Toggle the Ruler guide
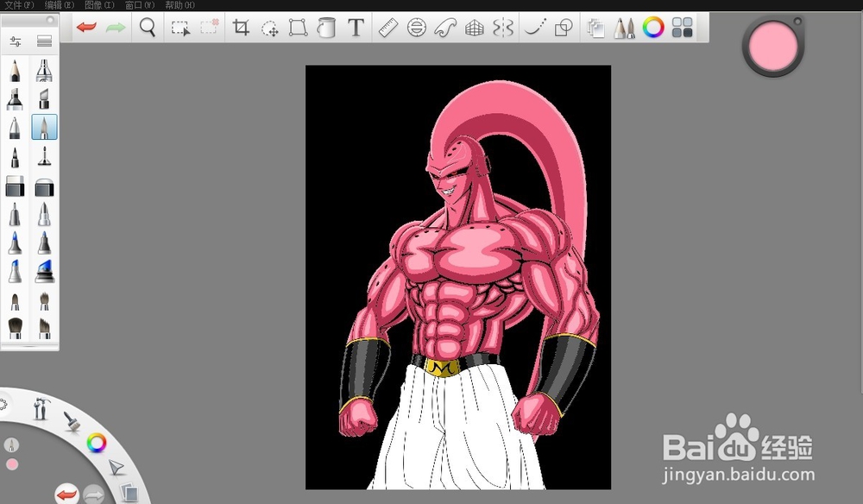Image resolution: width=863 pixels, height=504 pixels. [x=388, y=27]
